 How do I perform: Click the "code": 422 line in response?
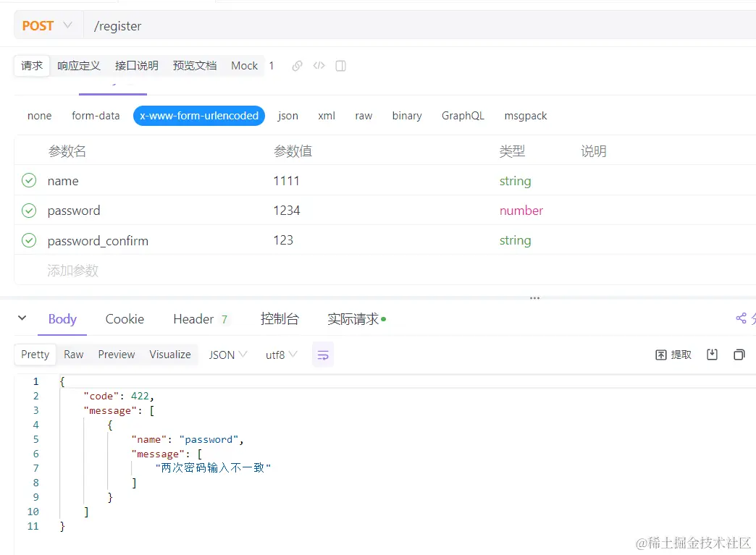[119, 396]
